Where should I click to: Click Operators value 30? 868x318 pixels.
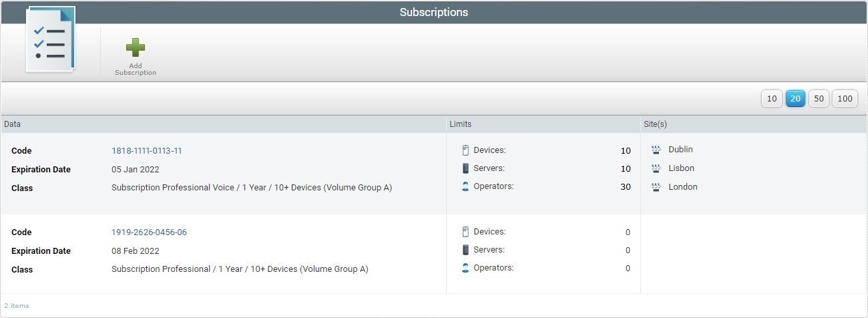[625, 187]
